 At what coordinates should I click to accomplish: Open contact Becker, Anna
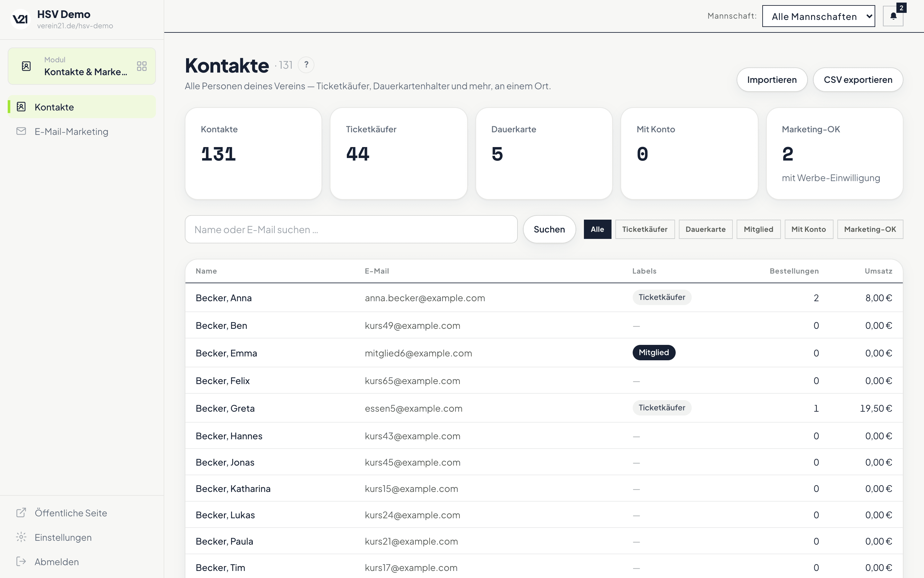(x=544, y=298)
